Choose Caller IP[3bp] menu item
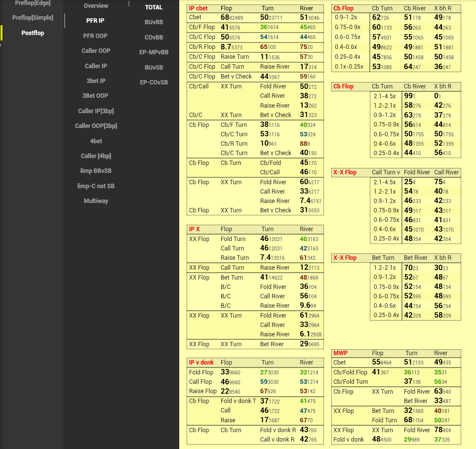The image size is (476, 449). pyautogui.click(x=96, y=111)
